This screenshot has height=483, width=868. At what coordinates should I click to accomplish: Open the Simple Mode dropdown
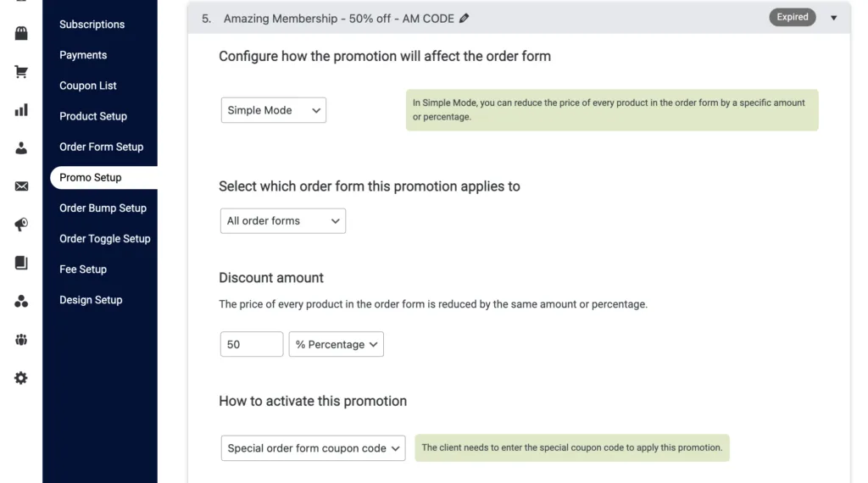(273, 110)
